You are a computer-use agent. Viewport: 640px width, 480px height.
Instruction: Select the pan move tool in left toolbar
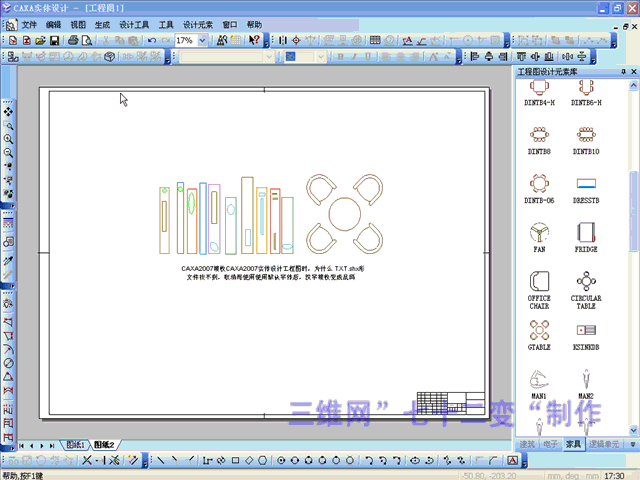point(8,111)
